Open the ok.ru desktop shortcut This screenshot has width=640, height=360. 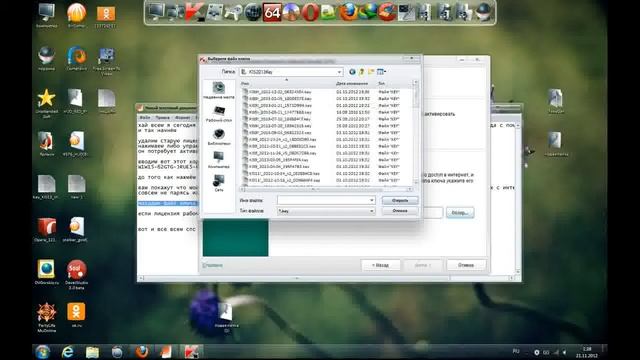coord(76,315)
